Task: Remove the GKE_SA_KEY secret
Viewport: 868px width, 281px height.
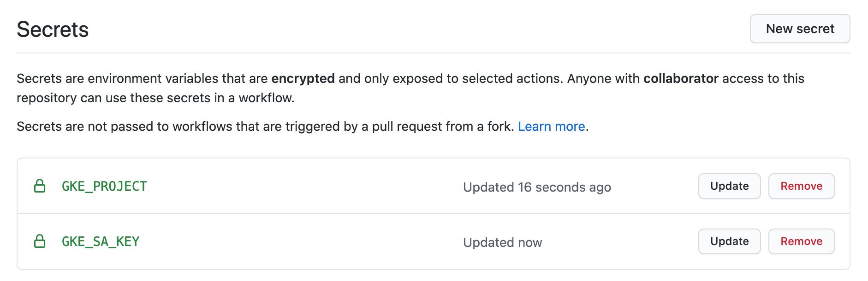Action: [x=801, y=241]
